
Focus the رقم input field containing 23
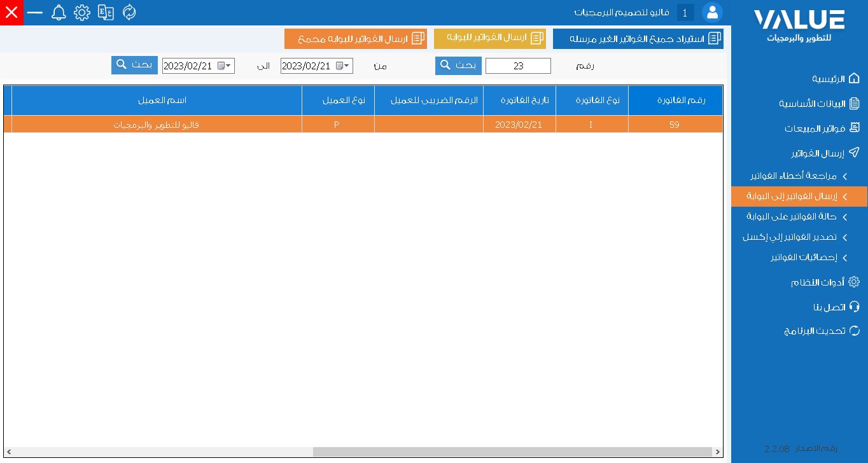tap(518, 66)
